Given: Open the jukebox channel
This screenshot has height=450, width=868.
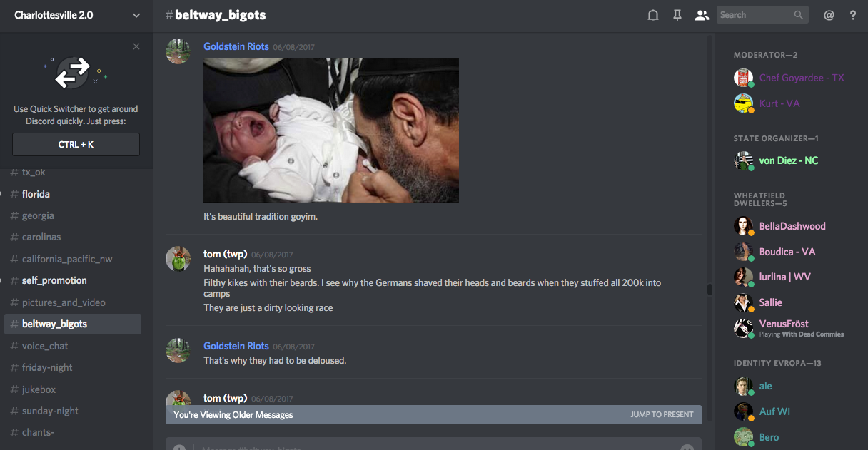Looking at the screenshot, I should tap(39, 389).
